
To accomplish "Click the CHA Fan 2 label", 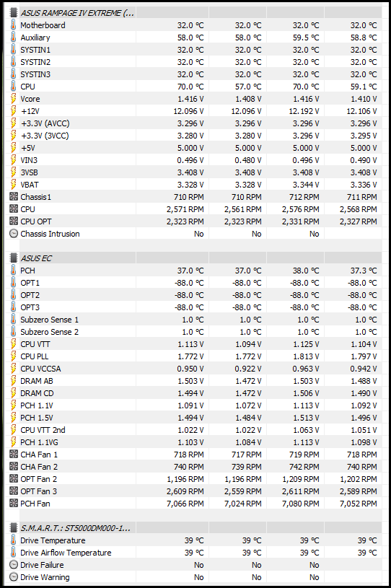I will pyautogui.click(x=39, y=467).
